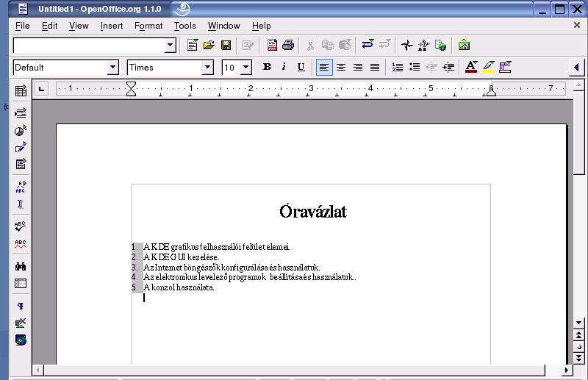Export directly as PDF icon
588x380 pixels.
click(x=272, y=45)
